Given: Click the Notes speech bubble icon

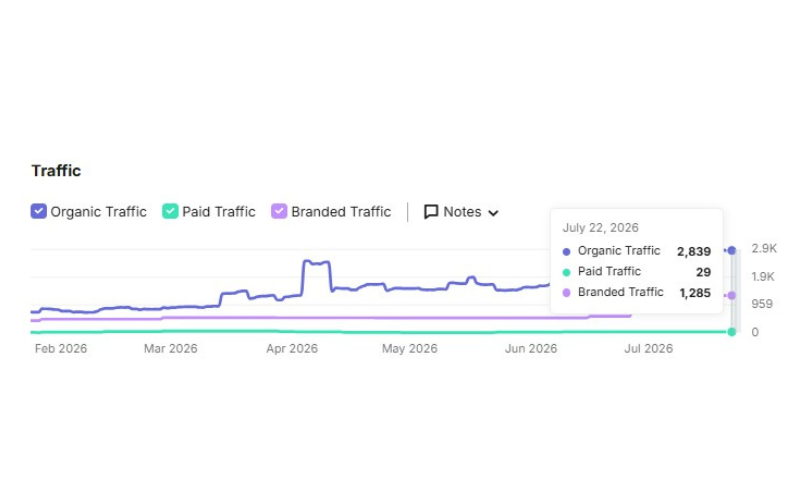Looking at the screenshot, I should click(x=431, y=212).
